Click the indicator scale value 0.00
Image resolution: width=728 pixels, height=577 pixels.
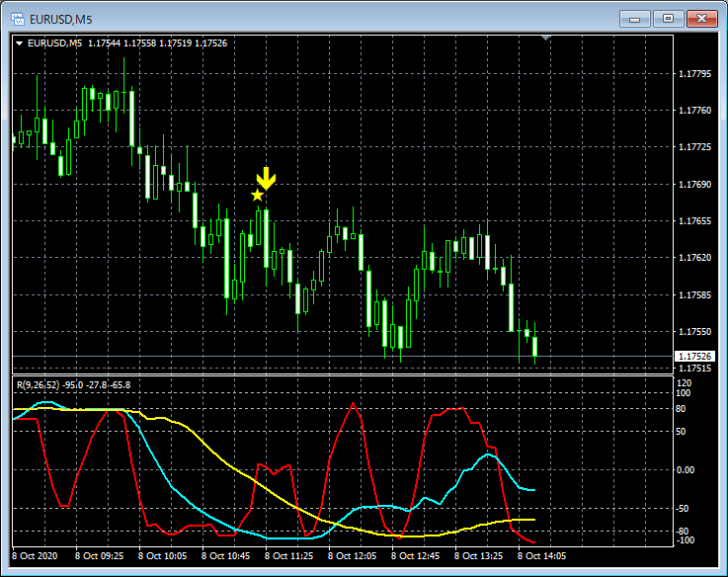tap(686, 469)
